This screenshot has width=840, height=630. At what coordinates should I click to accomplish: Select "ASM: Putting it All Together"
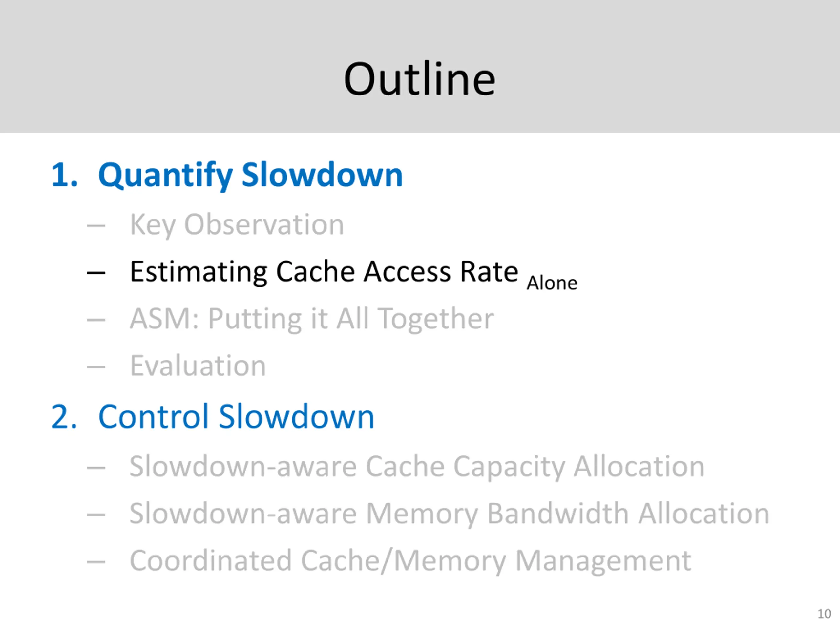[x=311, y=318]
